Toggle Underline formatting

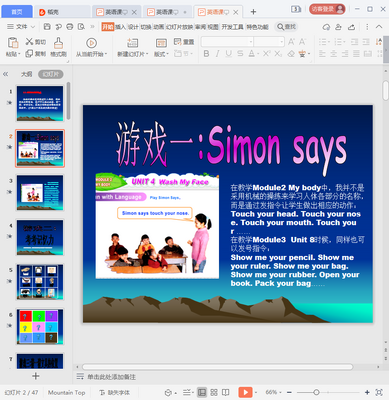[229, 53]
